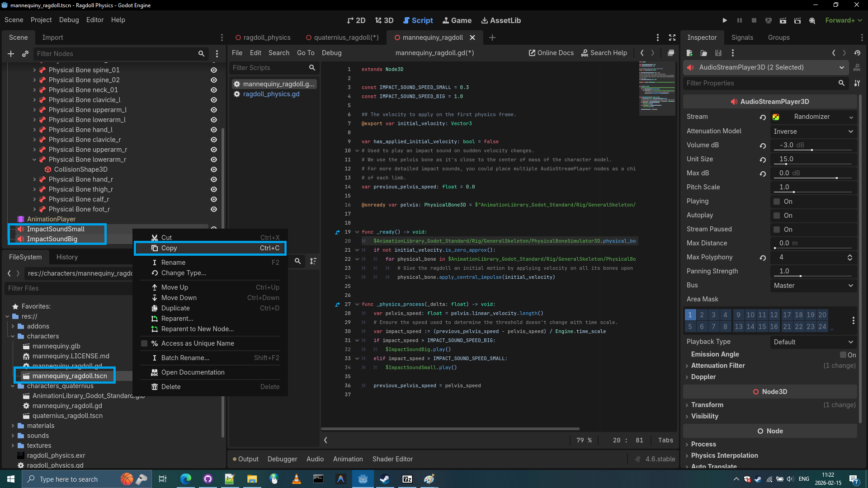Revert the Volume dB property
Screen dimensions: 868x488
pos(763,145)
